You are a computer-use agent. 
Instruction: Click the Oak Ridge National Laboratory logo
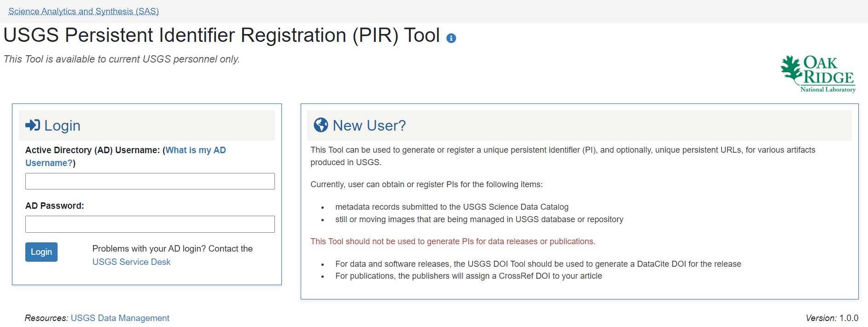tap(818, 75)
